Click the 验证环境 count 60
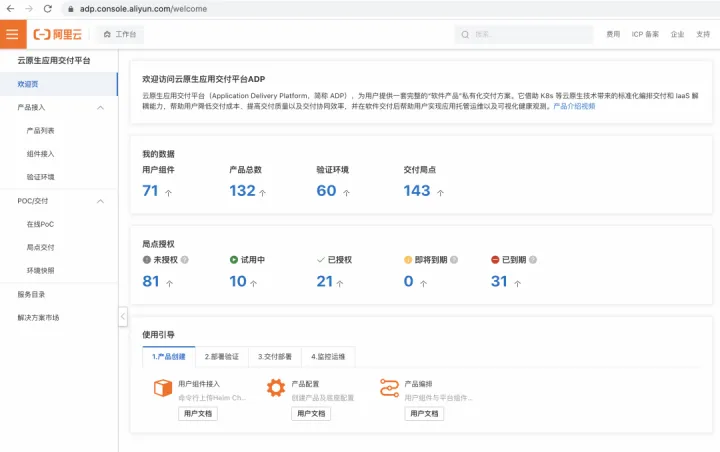Image resolution: width=720 pixels, height=452 pixels. (x=326, y=191)
